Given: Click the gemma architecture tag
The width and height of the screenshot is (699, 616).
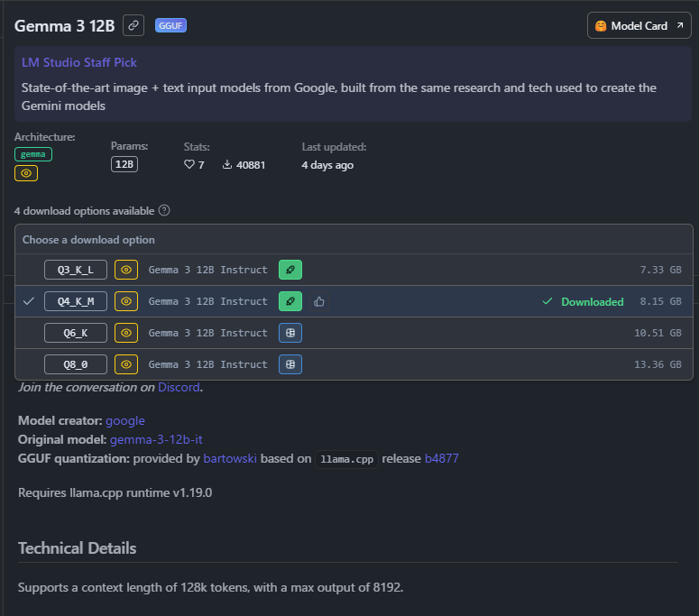Looking at the screenshot, I should coord(33,154).
